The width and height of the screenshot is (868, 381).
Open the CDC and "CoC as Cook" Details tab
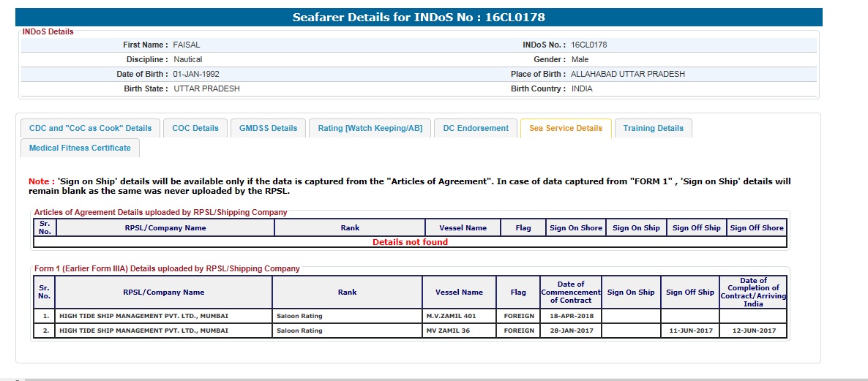(90, 128)
